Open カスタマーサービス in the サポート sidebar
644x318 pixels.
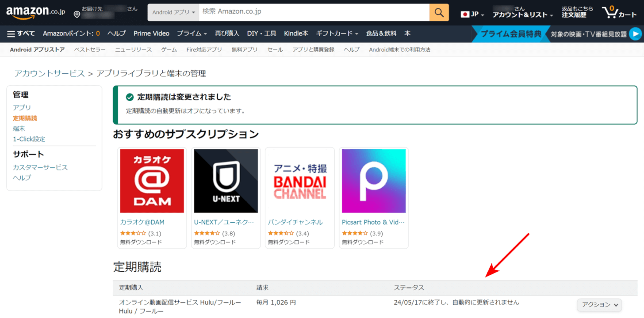pos(40,167)
